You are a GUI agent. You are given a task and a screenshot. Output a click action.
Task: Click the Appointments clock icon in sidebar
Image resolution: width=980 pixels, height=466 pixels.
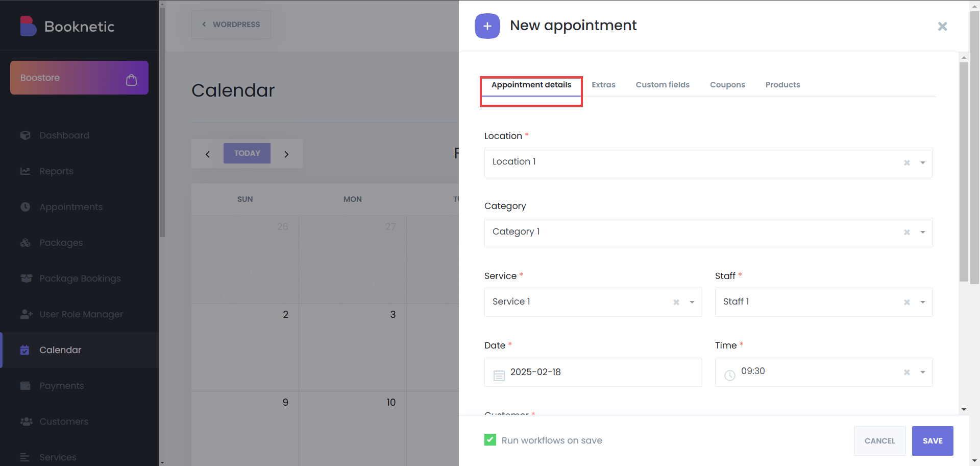(x=26, y=207)
